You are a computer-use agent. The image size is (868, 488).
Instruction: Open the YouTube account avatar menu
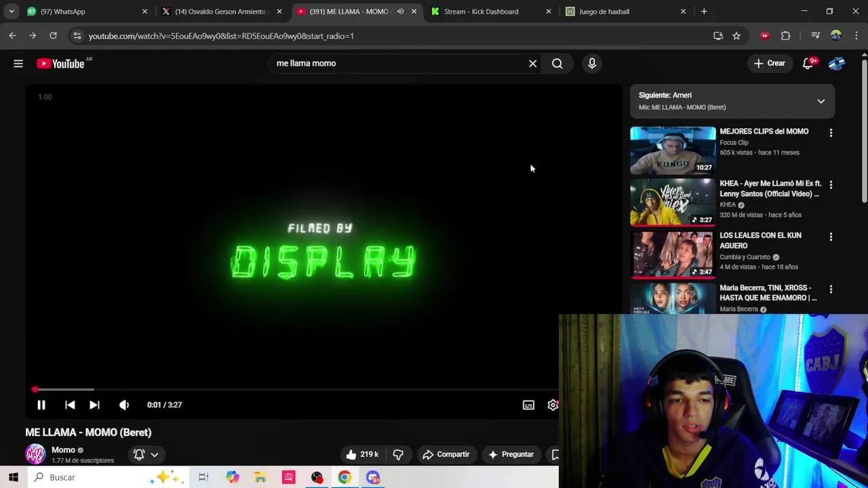pos(837,64)
